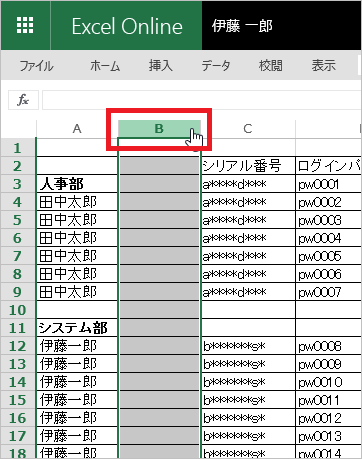Click the 人事部 cell
362x459 pixels.
77,184
